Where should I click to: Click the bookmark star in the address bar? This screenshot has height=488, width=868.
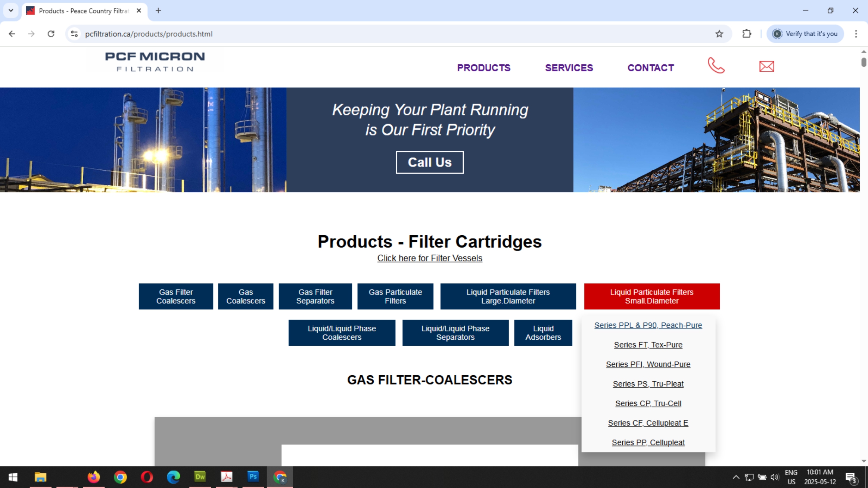coord(719,34)
